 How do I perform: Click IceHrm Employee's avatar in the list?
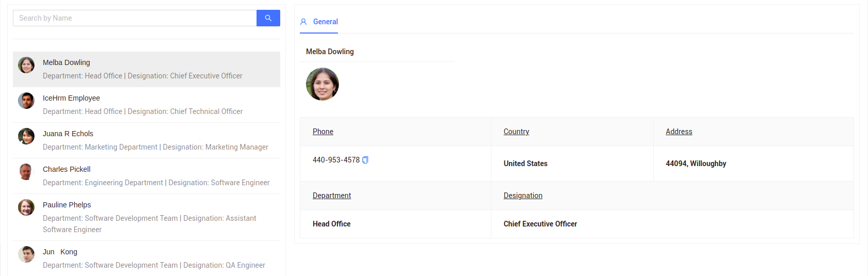(x=26, y=101)
